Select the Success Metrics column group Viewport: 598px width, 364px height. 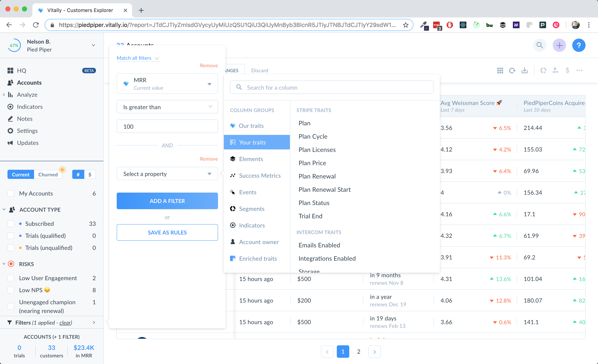click(257, 176)
